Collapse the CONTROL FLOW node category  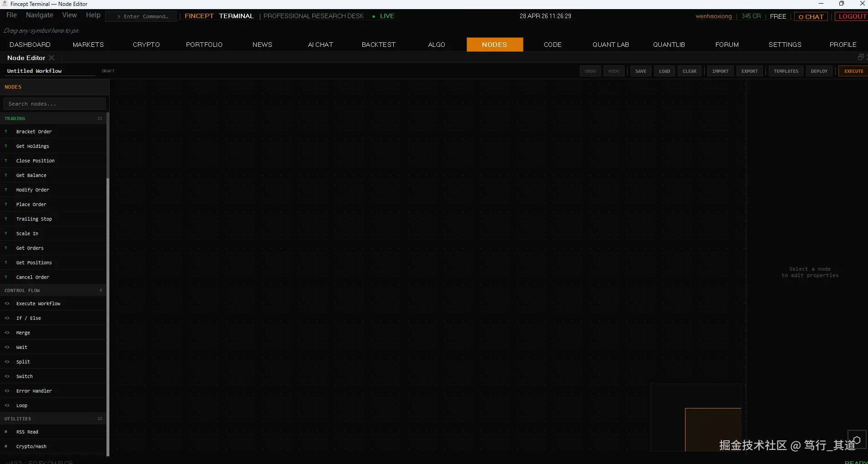click(53, 290)
